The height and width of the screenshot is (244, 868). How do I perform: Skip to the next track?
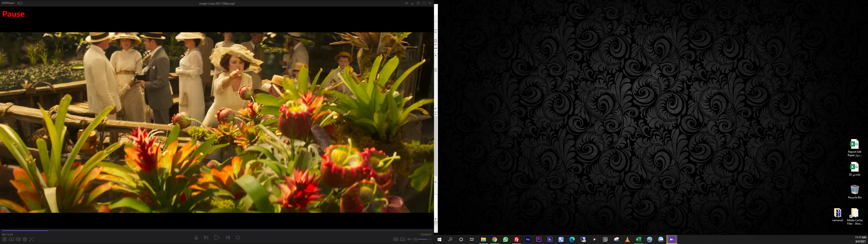click(x=228, y=238)
